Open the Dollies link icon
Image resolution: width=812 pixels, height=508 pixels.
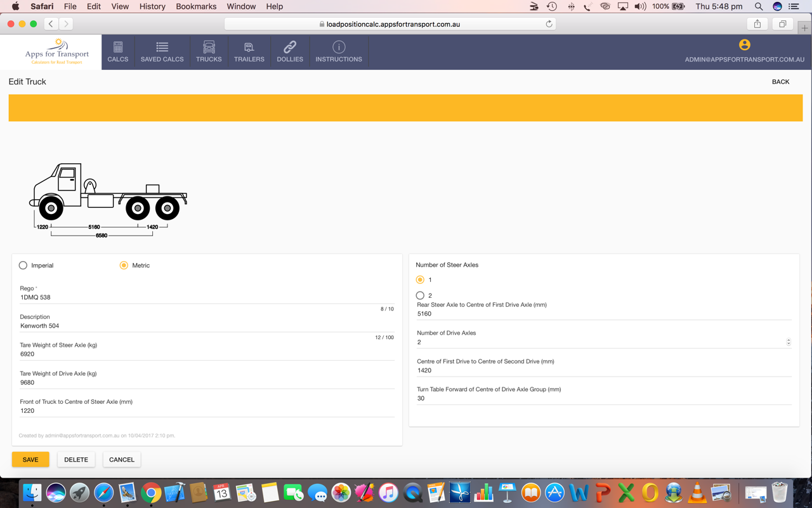pyautogui.click(x=290, y=47)
